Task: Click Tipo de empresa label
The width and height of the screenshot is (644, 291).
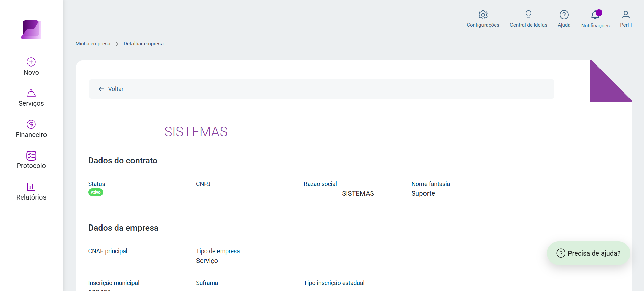Action: point(218,251)
